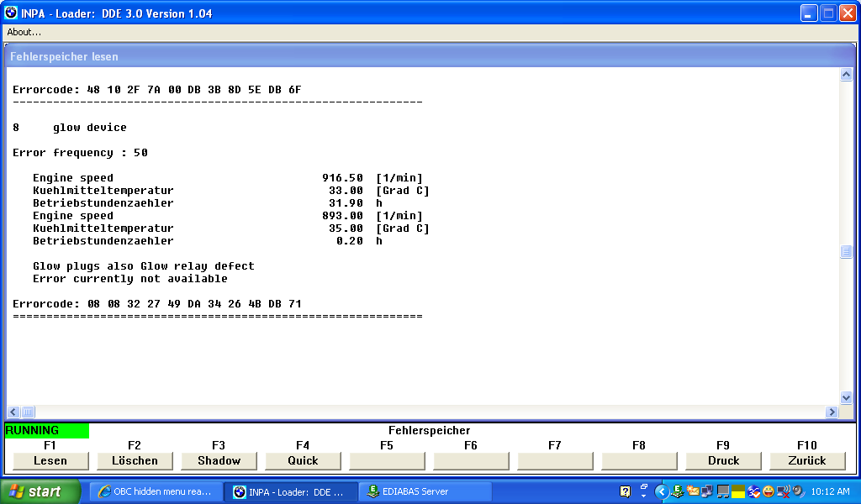Open the Windows Start menu

[40, 491]
